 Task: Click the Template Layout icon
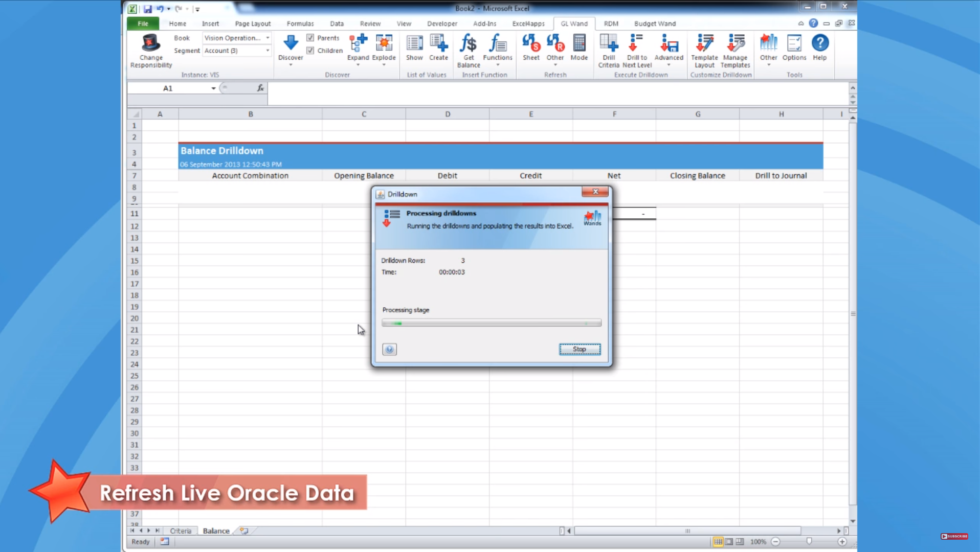click(704, 43)
